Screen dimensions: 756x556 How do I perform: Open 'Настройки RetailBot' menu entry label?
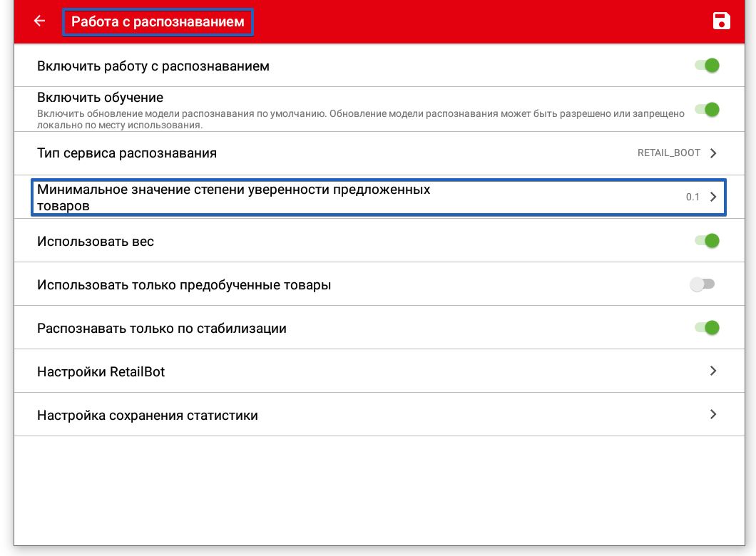click(x=101, y=372)
